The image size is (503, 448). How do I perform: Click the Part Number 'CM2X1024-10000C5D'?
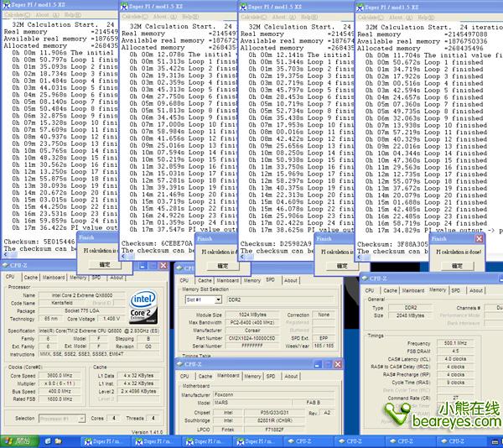pyautogui.click(x=252, y=338)
